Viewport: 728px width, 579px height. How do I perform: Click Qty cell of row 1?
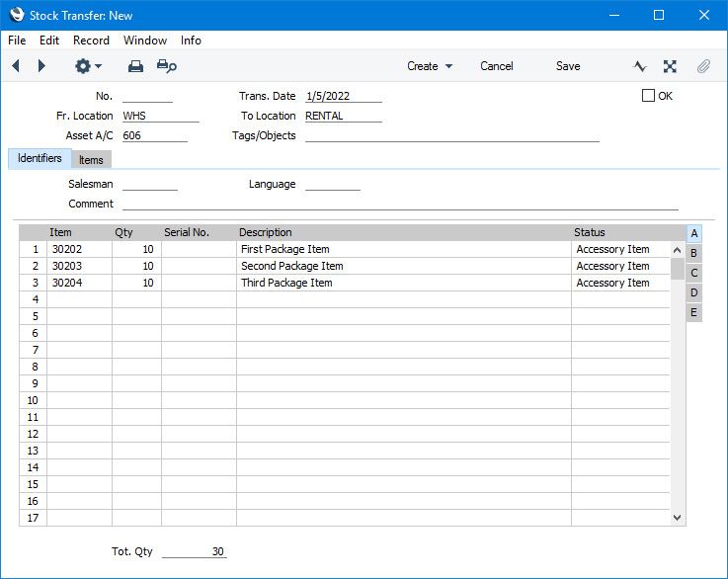click(136, 249)
